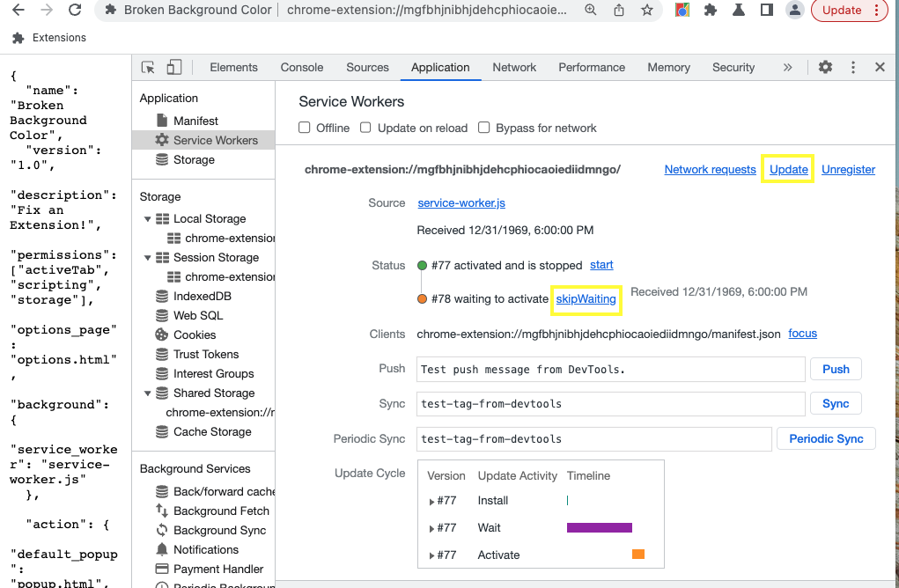899x588 pixels.
Task: Click the Notifications bell icon
Action: (x=161, y=549)
